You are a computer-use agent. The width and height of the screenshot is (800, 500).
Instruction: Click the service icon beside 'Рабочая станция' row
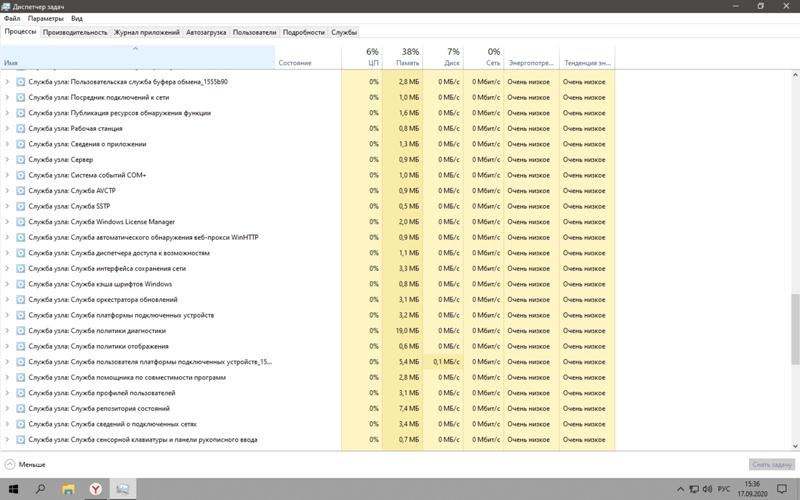coord(20,129)
